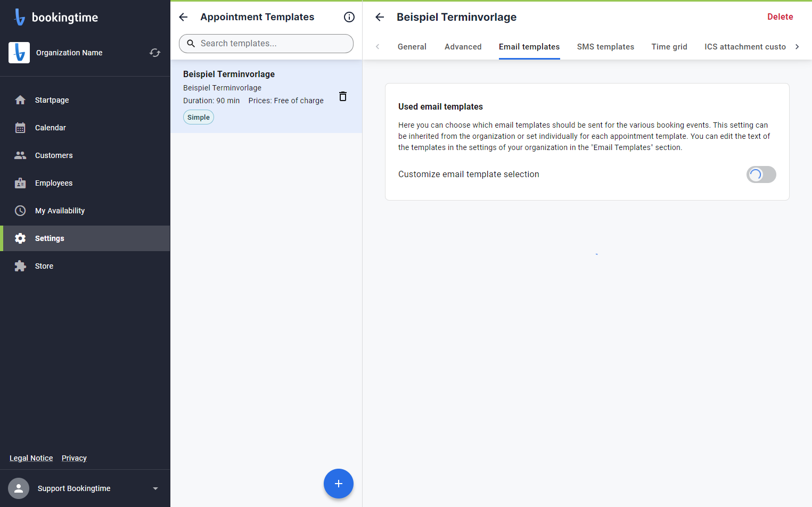Click the Prices: Free of charge text
The image size is (812, 507).
click(286, 101)
